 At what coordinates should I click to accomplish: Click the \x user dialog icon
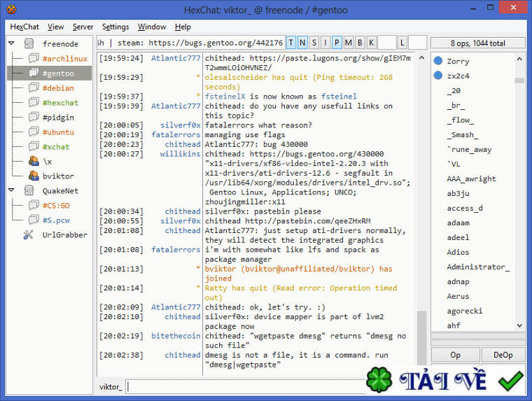[34, 161]
